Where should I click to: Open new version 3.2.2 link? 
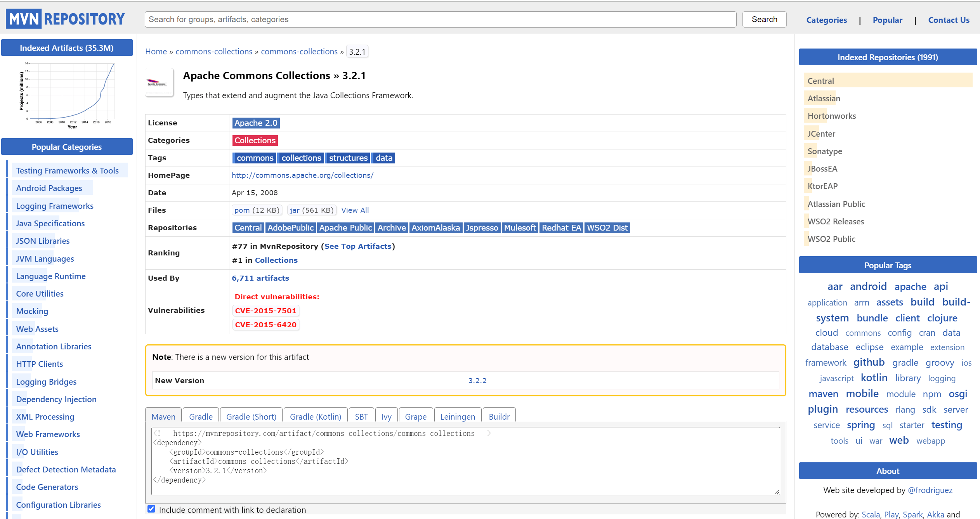(477, 380)
